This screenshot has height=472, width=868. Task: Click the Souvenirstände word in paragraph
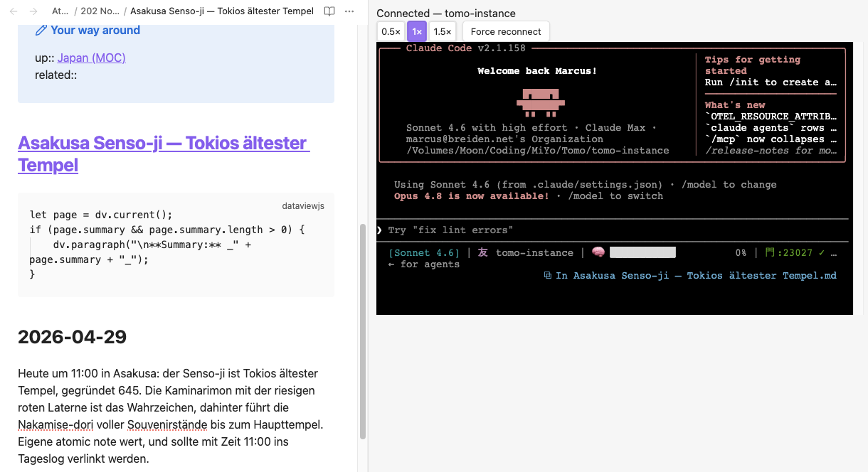[167, 424]
